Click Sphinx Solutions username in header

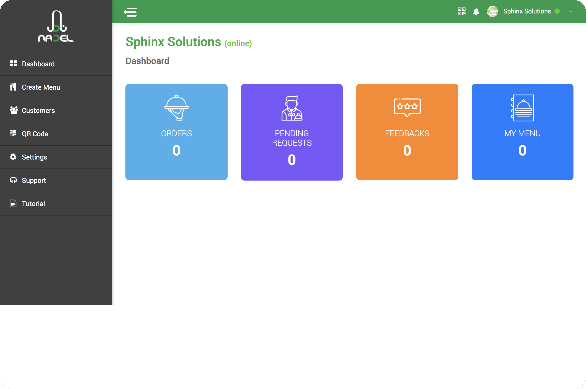(x=527, y=11)
